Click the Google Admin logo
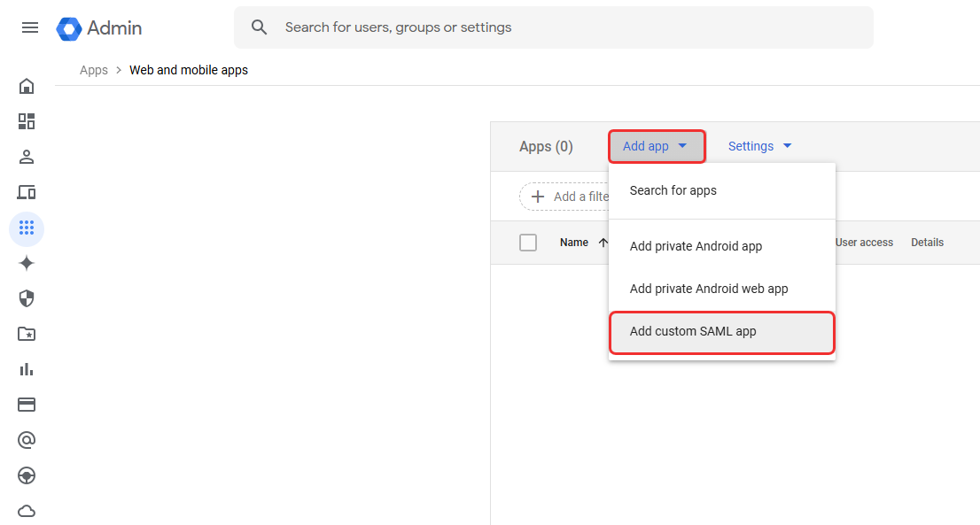The image size is (980, 525). (99, 28)
